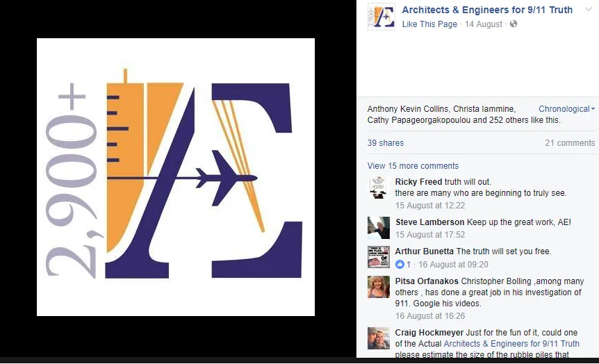The height and width of the screenshot is (364, 599).
Task: Expand the post options chevron
Action: (589, 10)
